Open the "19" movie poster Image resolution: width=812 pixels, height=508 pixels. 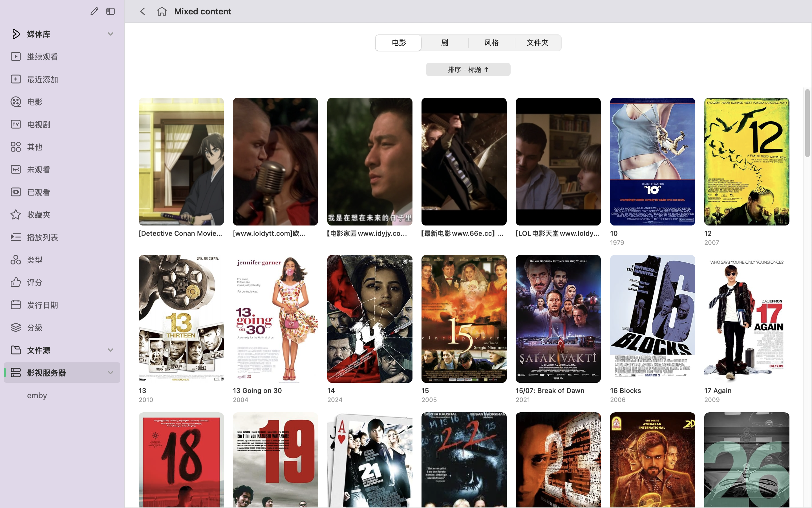pos(275,460)
